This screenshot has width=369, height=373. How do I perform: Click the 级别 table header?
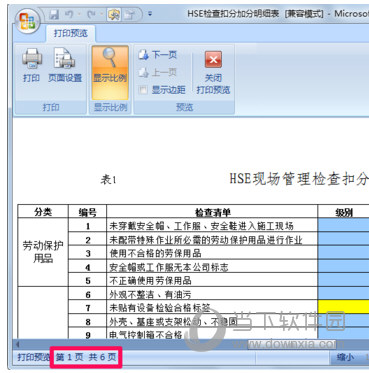[344, 212]
